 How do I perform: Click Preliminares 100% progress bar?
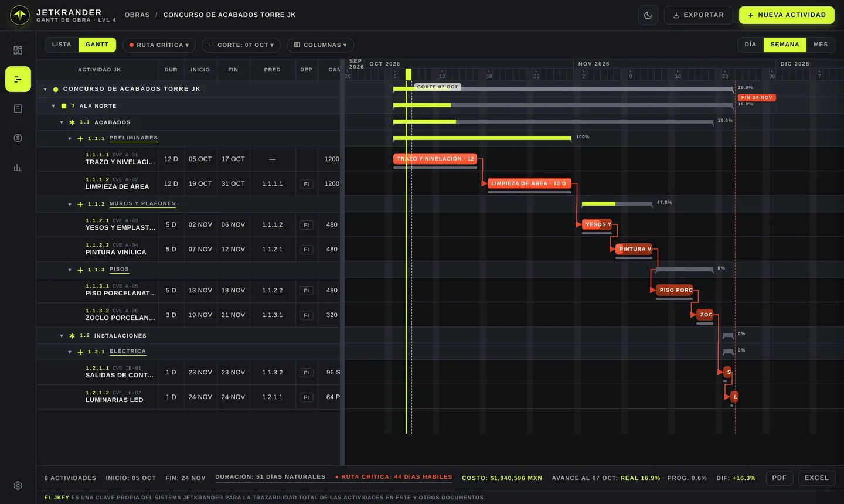point(482,138)
